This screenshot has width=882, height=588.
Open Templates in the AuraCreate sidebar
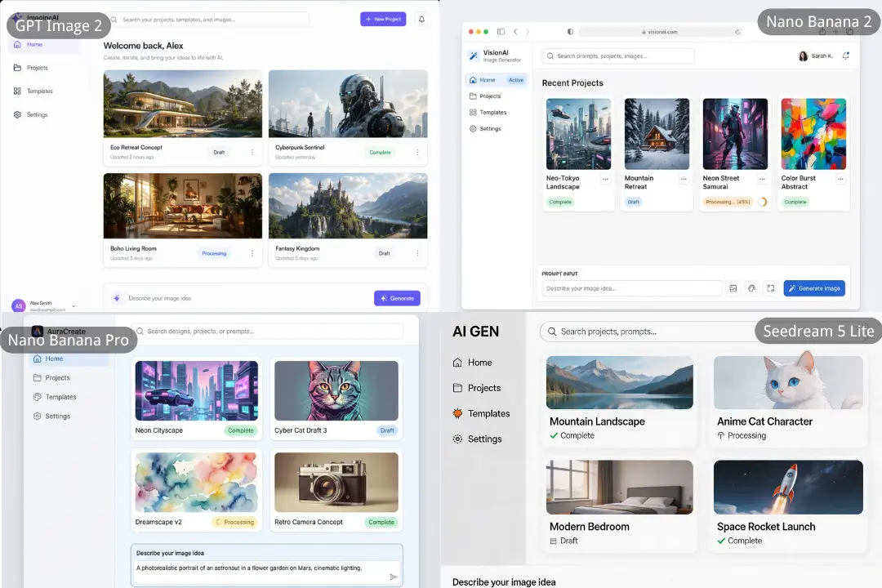click(55, 397)
